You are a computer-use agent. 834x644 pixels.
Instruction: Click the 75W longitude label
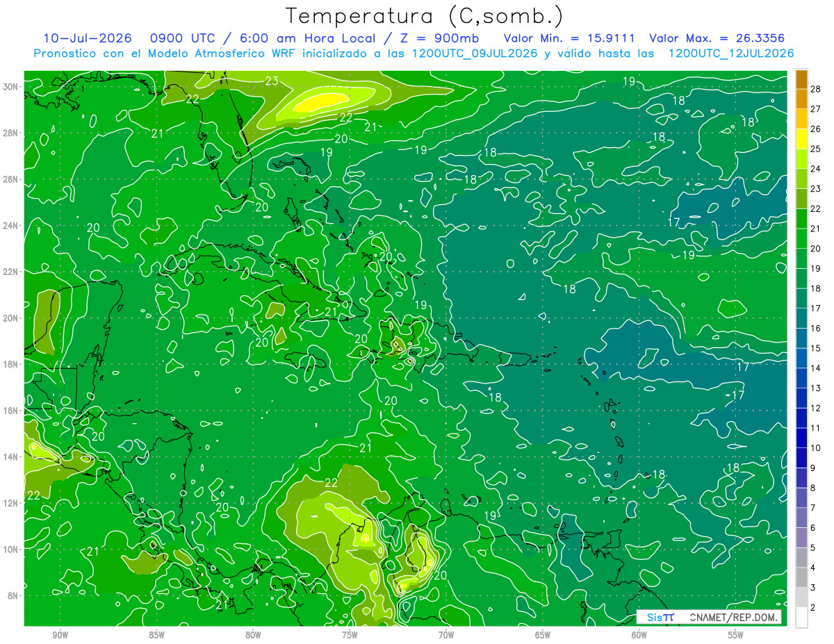point(350,635)
